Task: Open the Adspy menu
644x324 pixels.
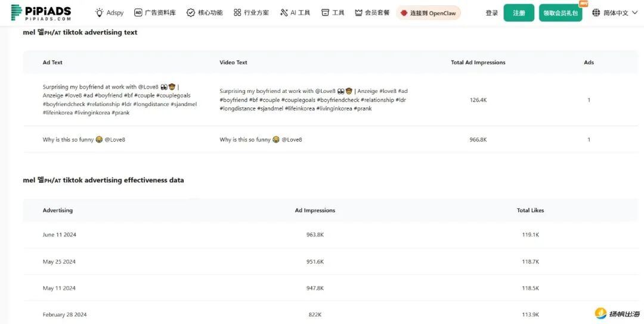Action: (109, 13)
